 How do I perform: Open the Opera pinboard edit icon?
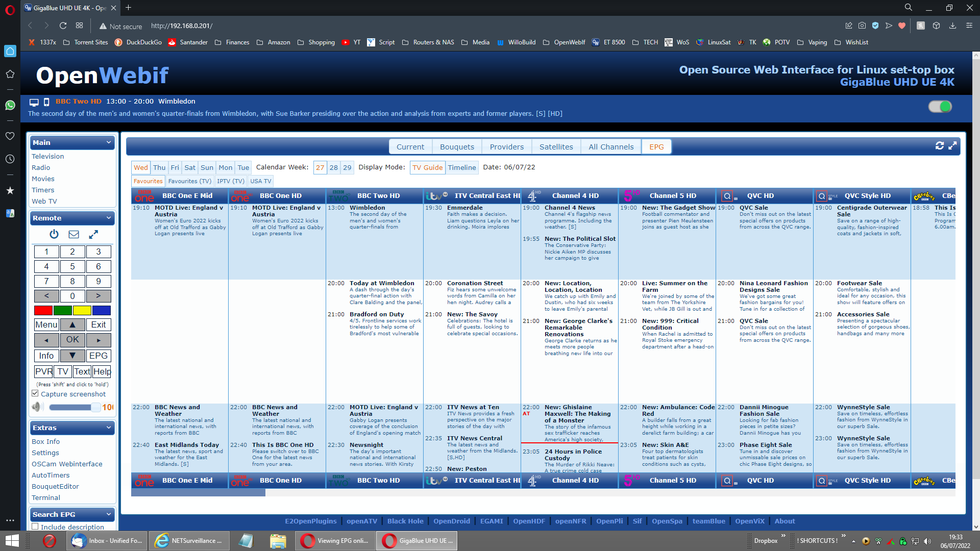(x=849, y=26)
